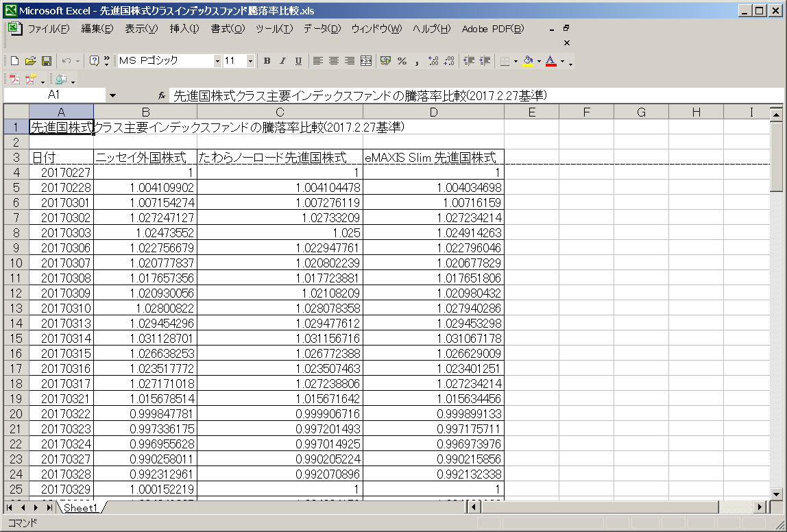This screenshot has height=532, width=787.
Task: Toggle underline formatting
Action: click(x=298, y=61)
